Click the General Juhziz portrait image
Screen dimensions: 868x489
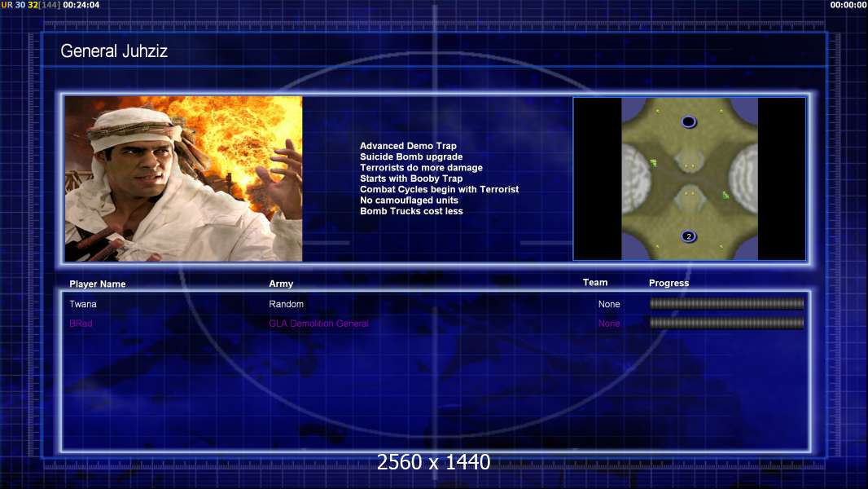[183, 178]
